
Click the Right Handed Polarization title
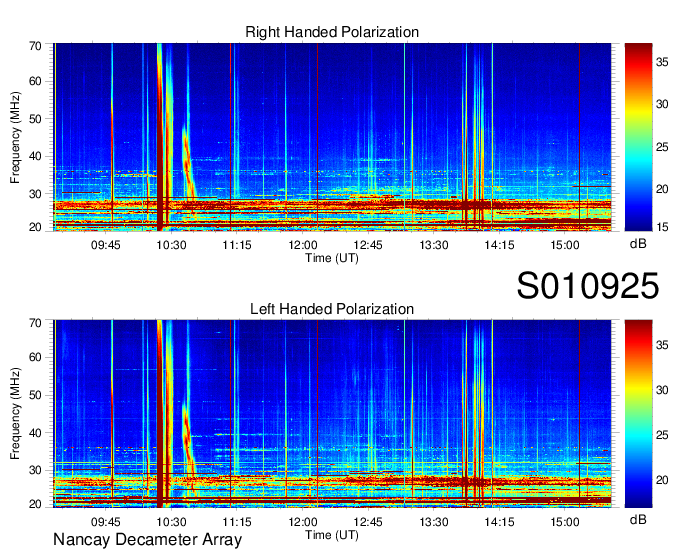click(332, 32)
